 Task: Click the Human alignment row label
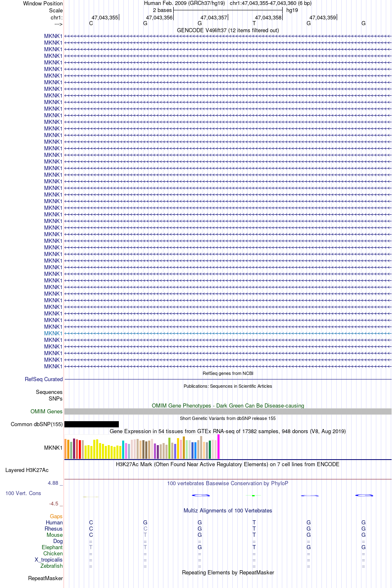[54, 522]
